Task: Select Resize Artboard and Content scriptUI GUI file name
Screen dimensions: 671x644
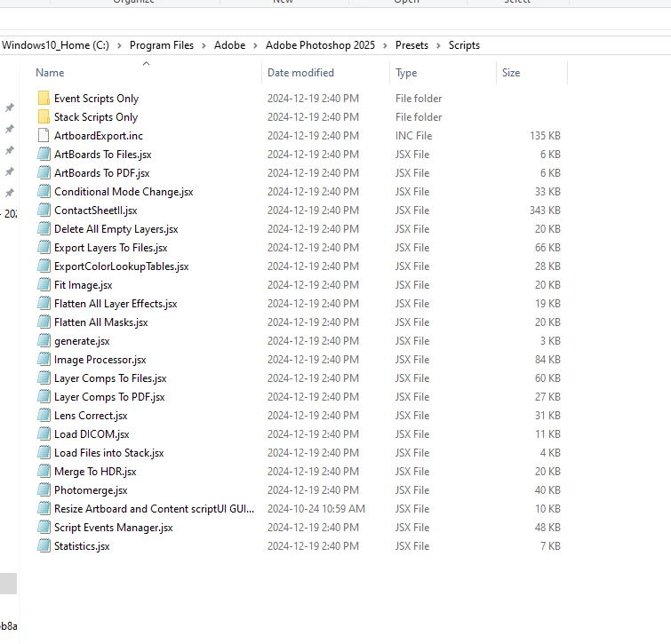Action: (x=154, y=509)
